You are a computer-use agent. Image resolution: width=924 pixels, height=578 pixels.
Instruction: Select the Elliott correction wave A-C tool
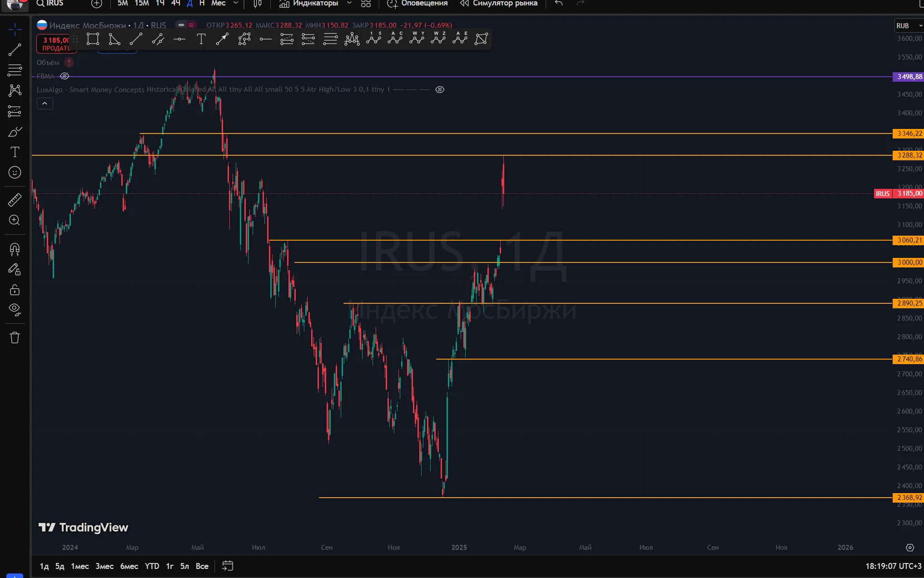click(x=395, y=39)
